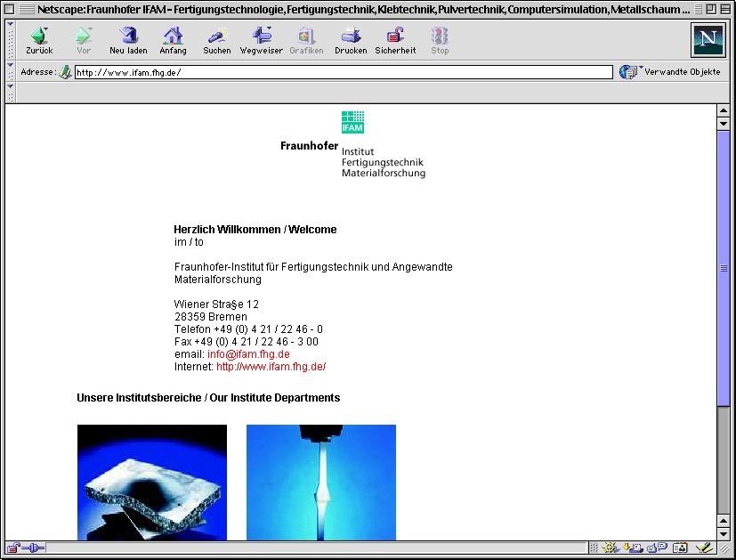Viewport: 736px width, 560px height.
Task: Reload the page with Neu laden
Action: (x=128, y=41)
